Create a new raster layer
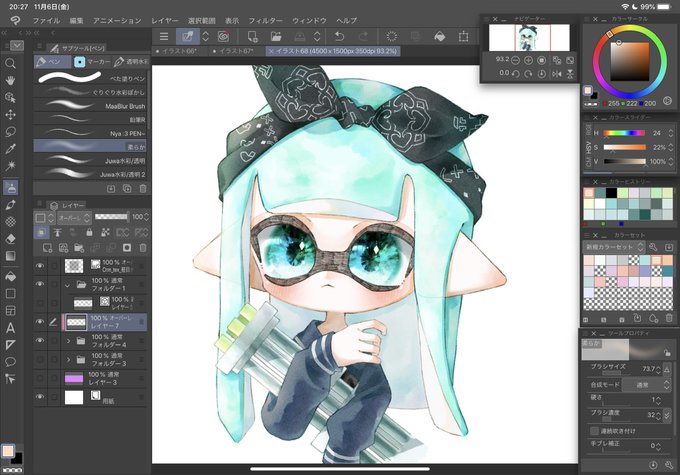Image resolution: width=680 pixels, height=475 pixels. 47,248
